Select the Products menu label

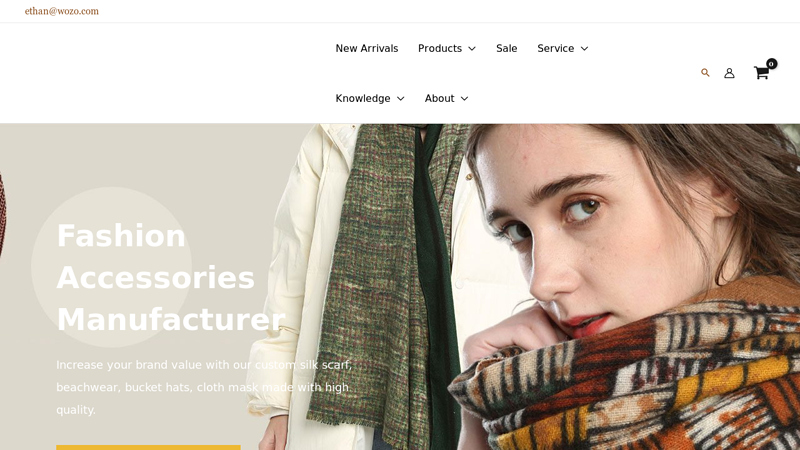pos(440,48)
